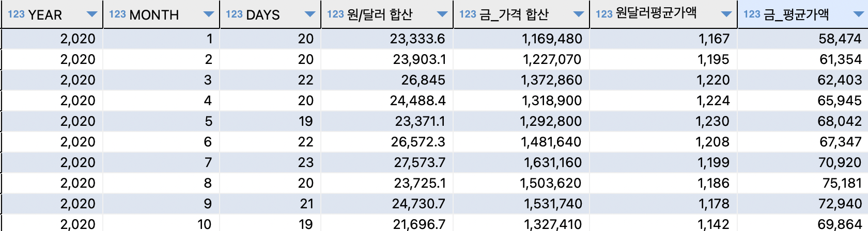
Task: Select cell 75,181 in 금_평균가액
Action: [x=802, y=183]
